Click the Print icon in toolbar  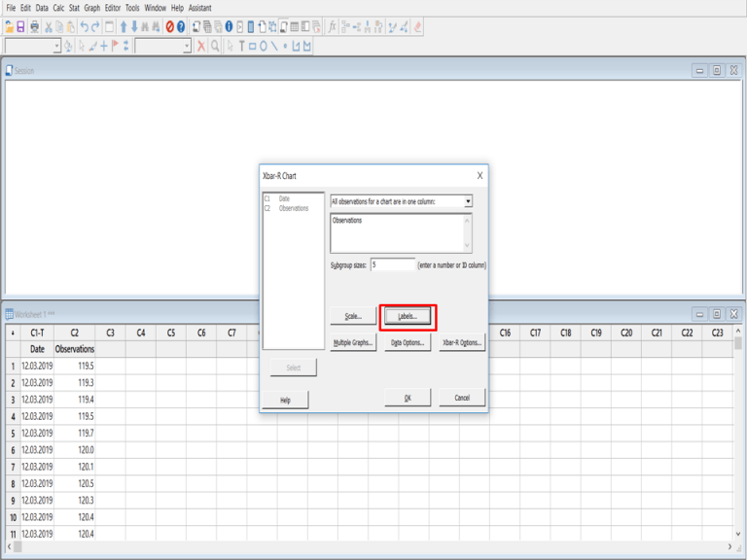tap(35, 26)
